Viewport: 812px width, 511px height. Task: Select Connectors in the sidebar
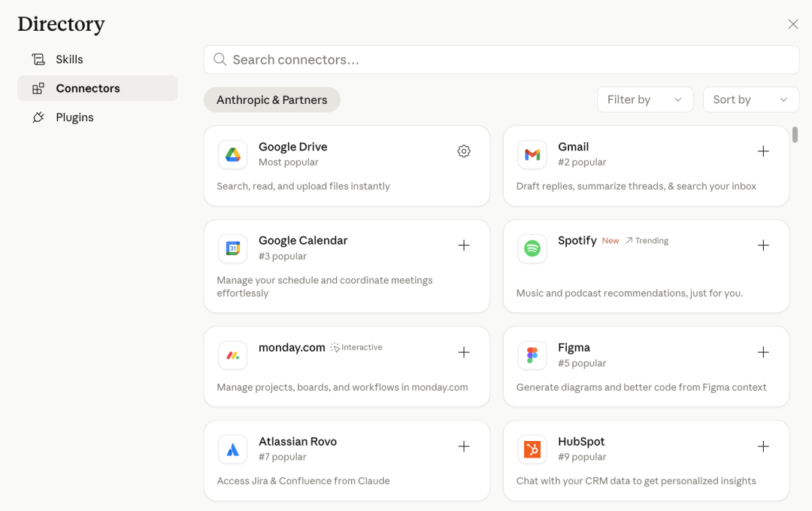tap(87, 88)
